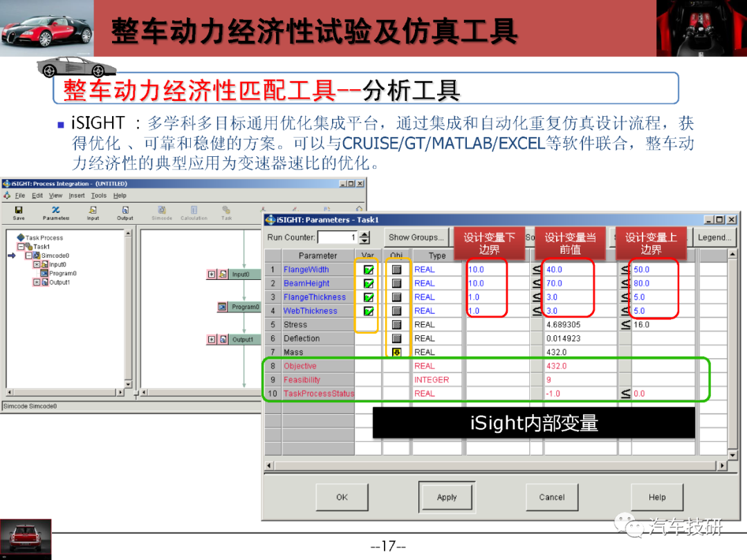The image size is (747, 560).
Task: Open the Legend... button
Action: (714, 237)
